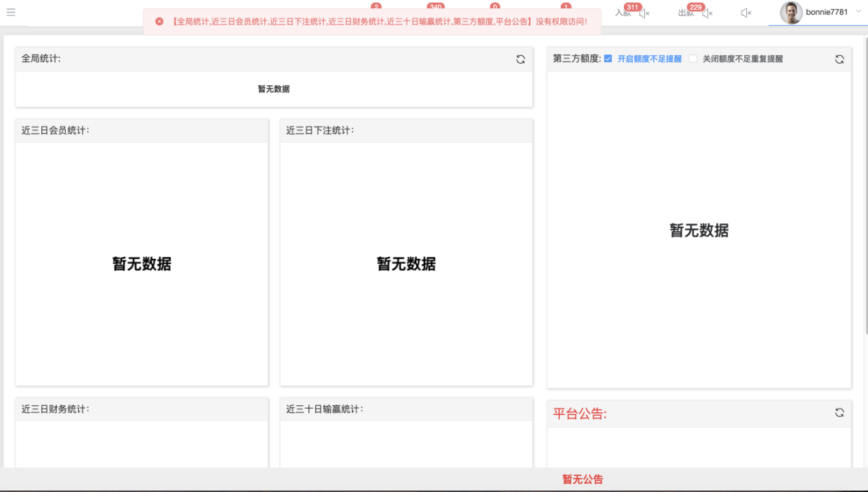
Task: Click the user avatar photo
Action: pyautogui.click(x=791, y=13)
